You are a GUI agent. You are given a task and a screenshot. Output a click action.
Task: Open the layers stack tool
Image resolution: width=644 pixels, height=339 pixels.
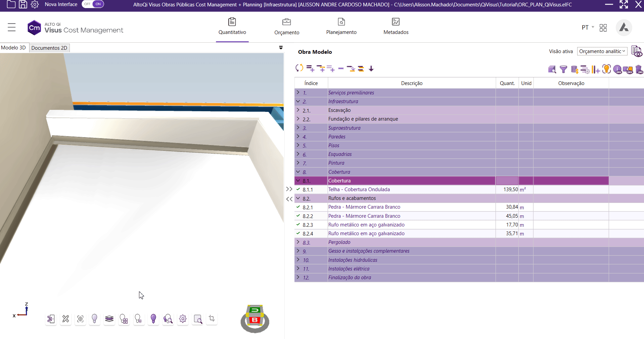tap(109, 319)
